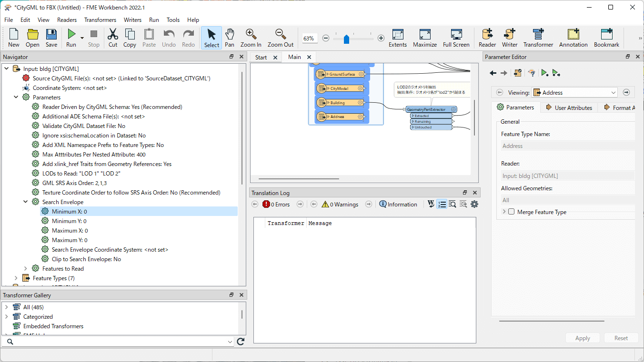
Task: Toggle Errors filter in Translation Log
Action: coord(276,204)
